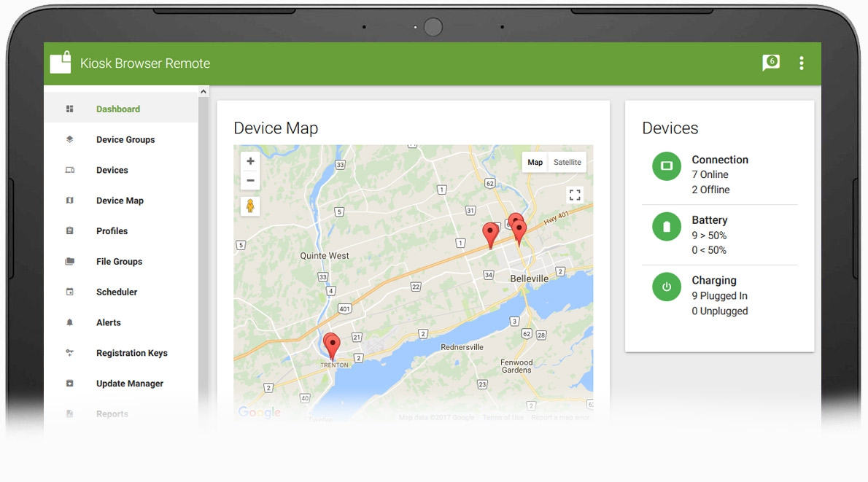Viewport: 868px width, 482px height.
Task: Click the '9 Plugged In' charging value
Action: 720,295
